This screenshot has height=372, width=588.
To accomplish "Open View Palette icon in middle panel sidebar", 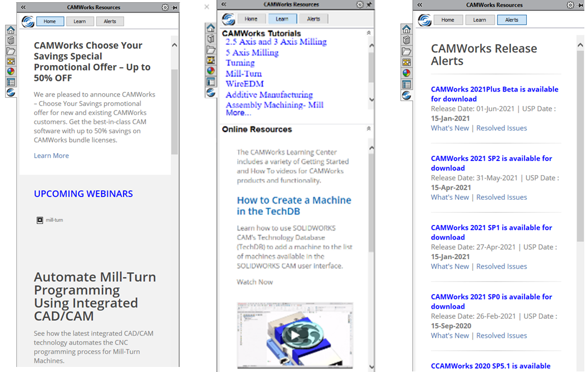I will [211, 60].
